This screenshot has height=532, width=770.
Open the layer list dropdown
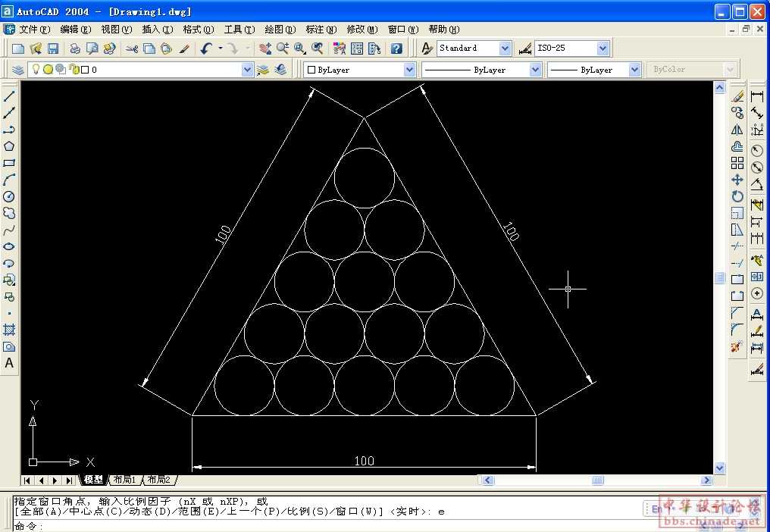[x=247, y=70]
